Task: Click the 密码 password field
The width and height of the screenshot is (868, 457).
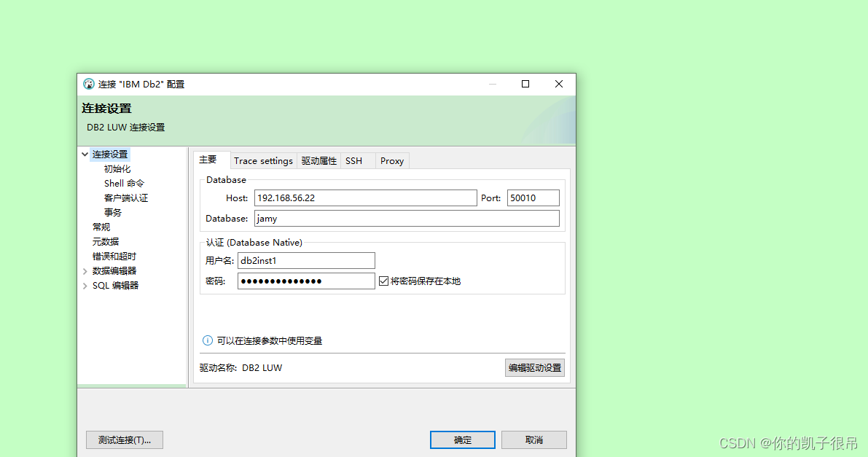Action: 306,281
